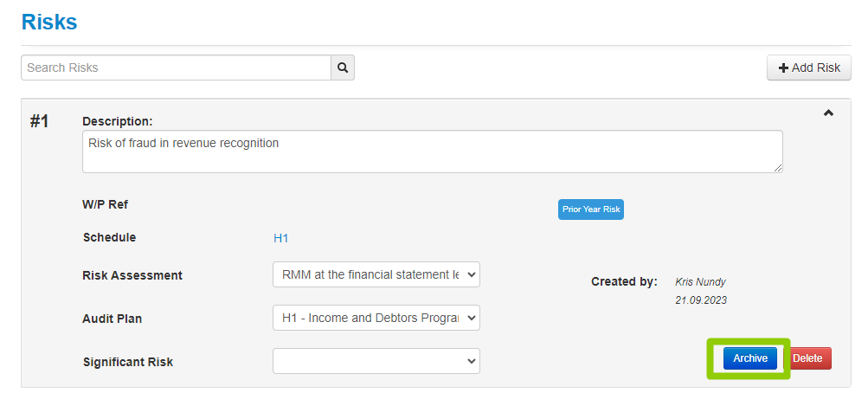Click the #1 risk number label
Screen dimensions: 868x393
click(x=39, y=121)
